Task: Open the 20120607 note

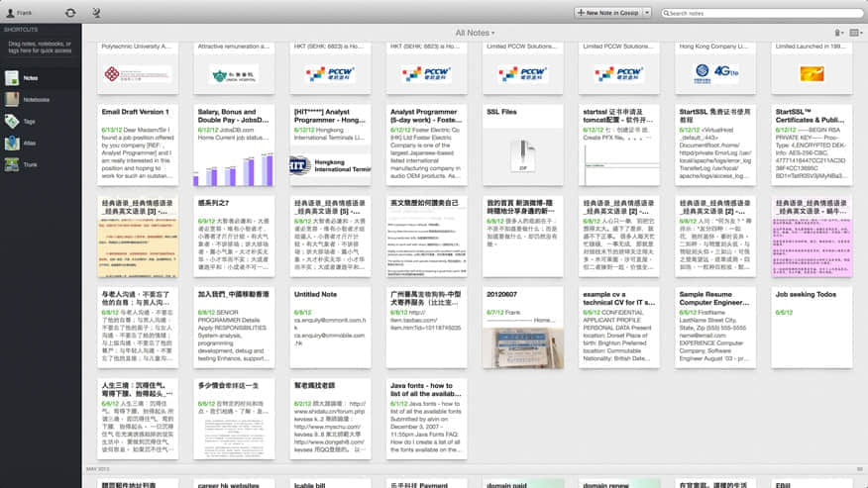Action: (x=523, y=328)
